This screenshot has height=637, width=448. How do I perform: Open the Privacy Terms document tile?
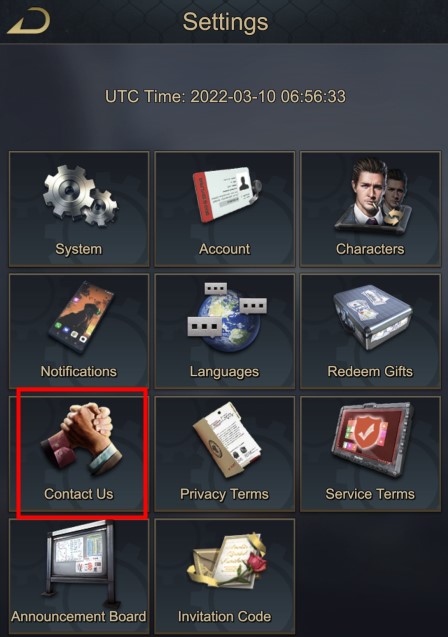(225, 454)
